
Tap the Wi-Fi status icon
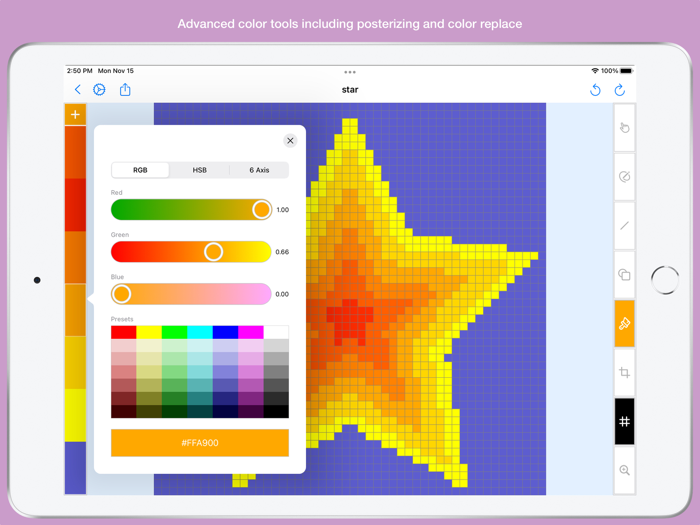[595, 71]
